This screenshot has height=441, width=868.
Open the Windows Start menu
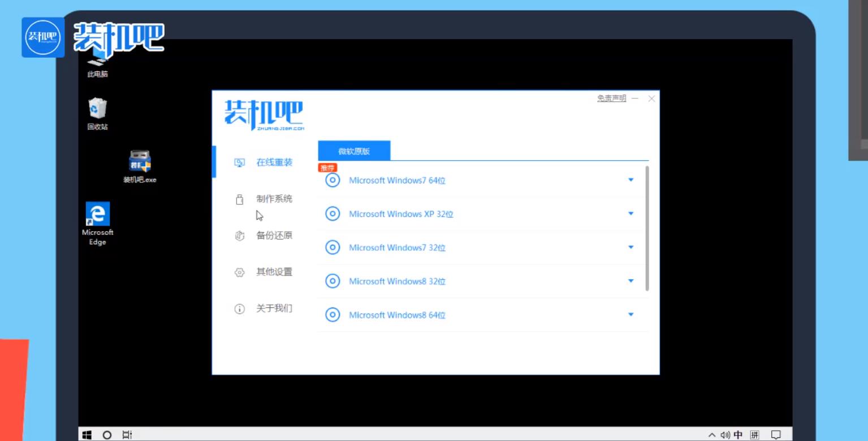(87, 435)
